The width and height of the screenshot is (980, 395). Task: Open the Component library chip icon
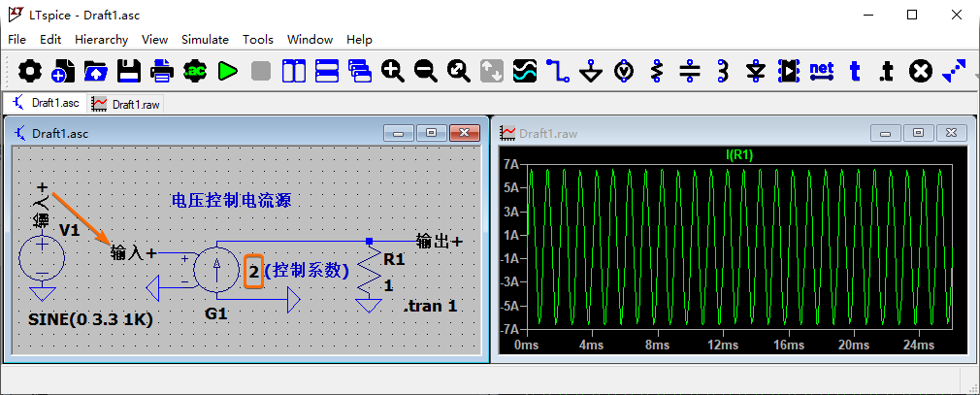pos(789,71)
